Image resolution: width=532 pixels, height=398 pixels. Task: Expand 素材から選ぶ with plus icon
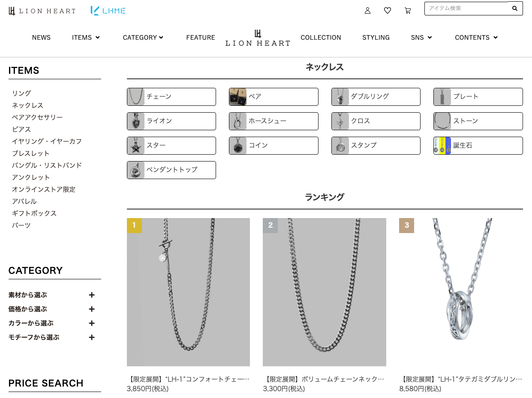(91, 295)
